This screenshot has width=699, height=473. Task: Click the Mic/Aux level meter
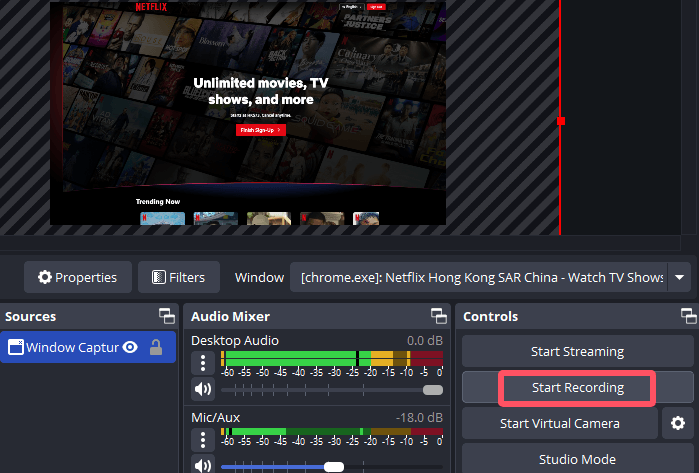[332, 431]
